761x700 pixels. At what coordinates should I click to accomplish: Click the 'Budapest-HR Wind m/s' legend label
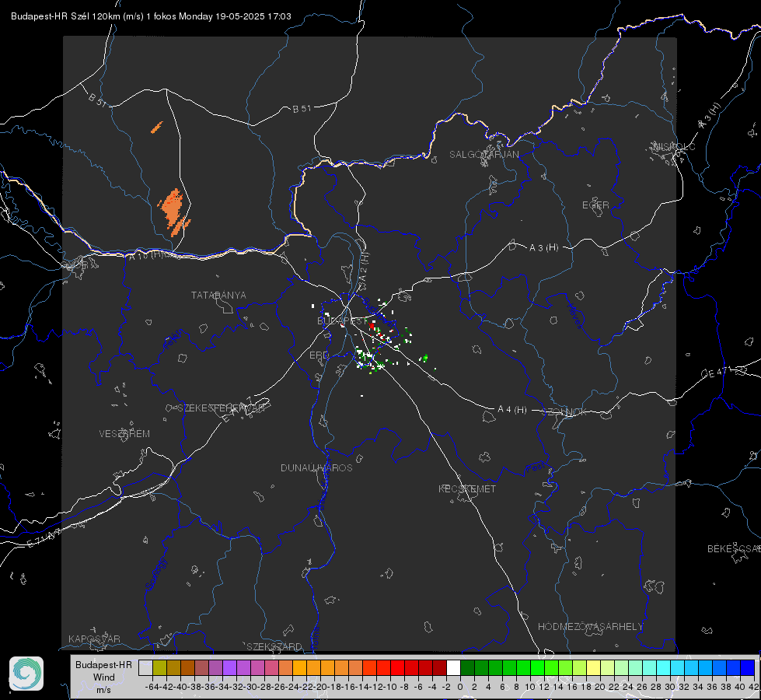[x=104, y=677]
